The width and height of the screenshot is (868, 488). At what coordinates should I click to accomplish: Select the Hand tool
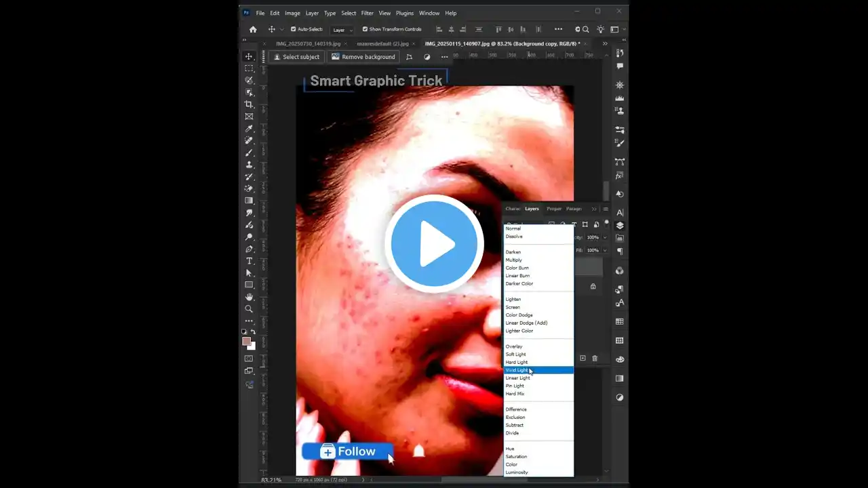[x=249, y=296]
